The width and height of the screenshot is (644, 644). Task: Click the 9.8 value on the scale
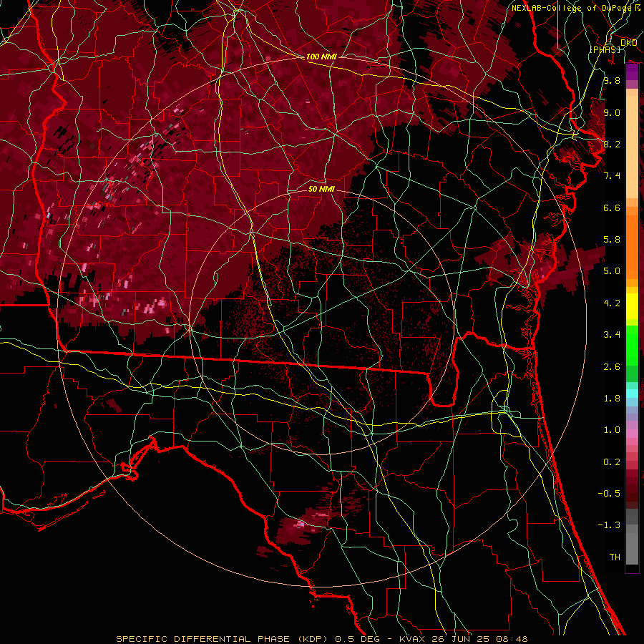point(612,81)
